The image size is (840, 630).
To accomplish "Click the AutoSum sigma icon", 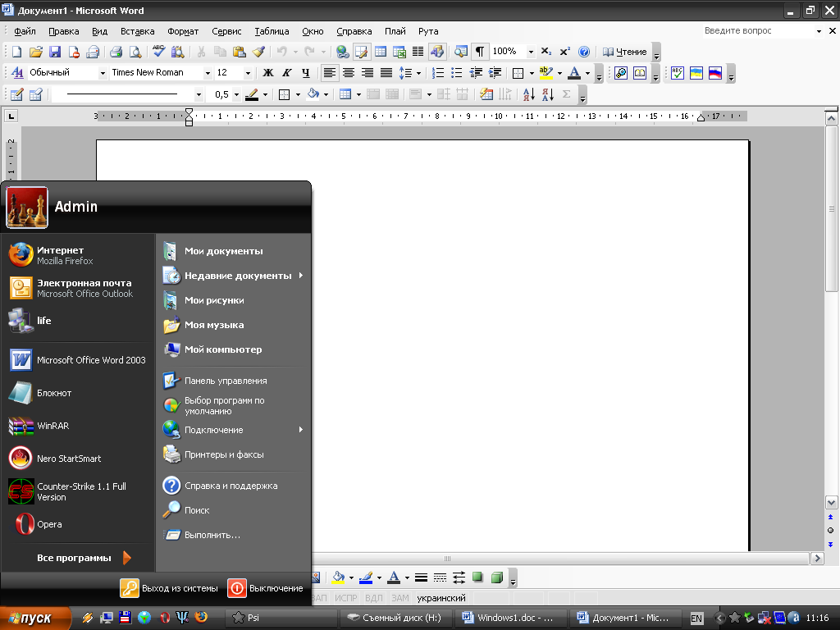I will pyautogui.click(x=566, y=95).
